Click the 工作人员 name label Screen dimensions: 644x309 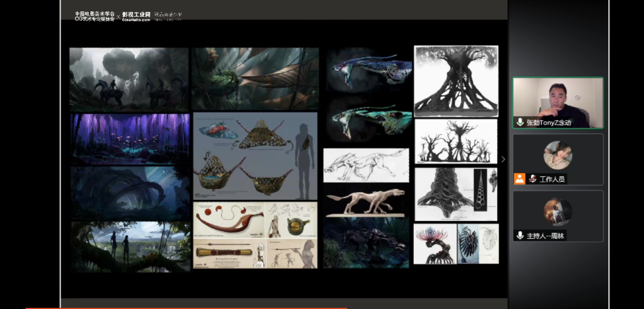click(552, 179)
